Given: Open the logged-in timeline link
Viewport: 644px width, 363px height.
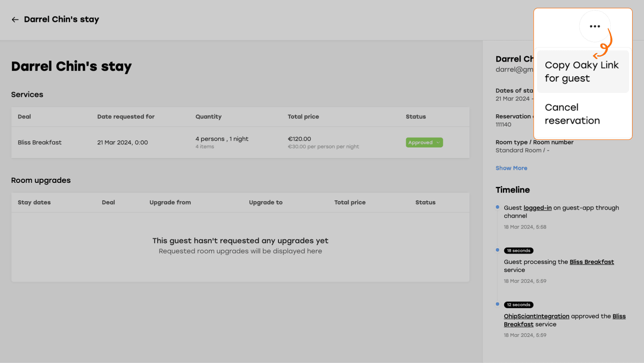Looking at the screenshot, I should coord(538,207).
